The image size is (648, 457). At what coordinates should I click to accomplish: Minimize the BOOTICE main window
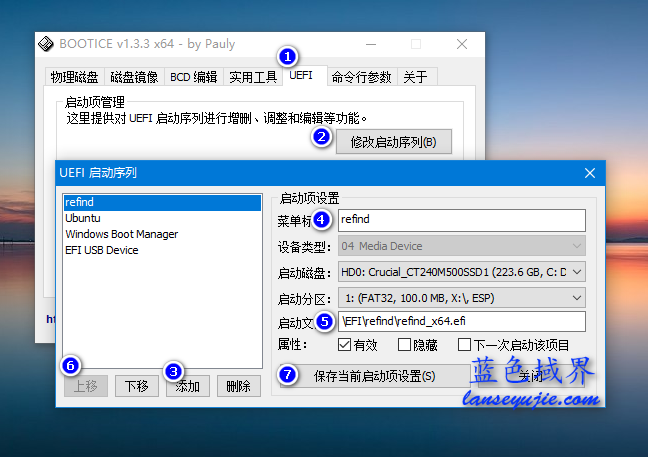tap(371, 44)
